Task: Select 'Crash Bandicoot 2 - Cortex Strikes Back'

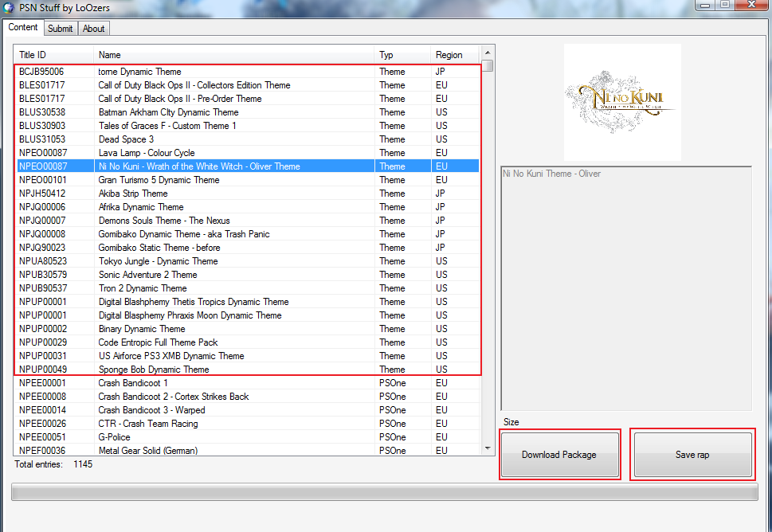Action: (x=248, y=396)
